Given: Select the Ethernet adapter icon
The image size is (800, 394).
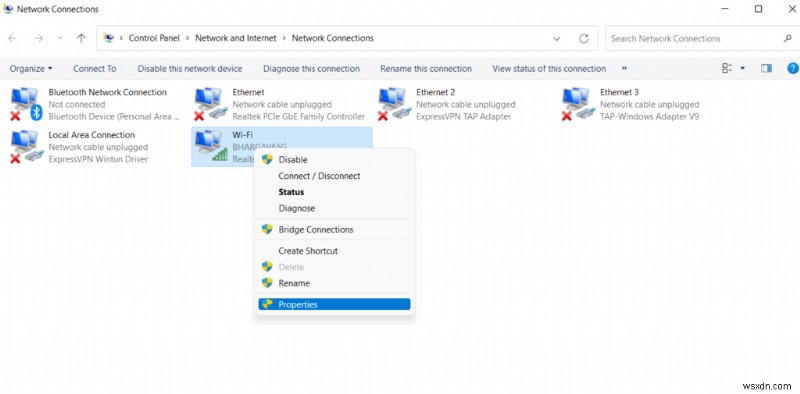Looking at the screenshot, I should click(x=210, y=104).
